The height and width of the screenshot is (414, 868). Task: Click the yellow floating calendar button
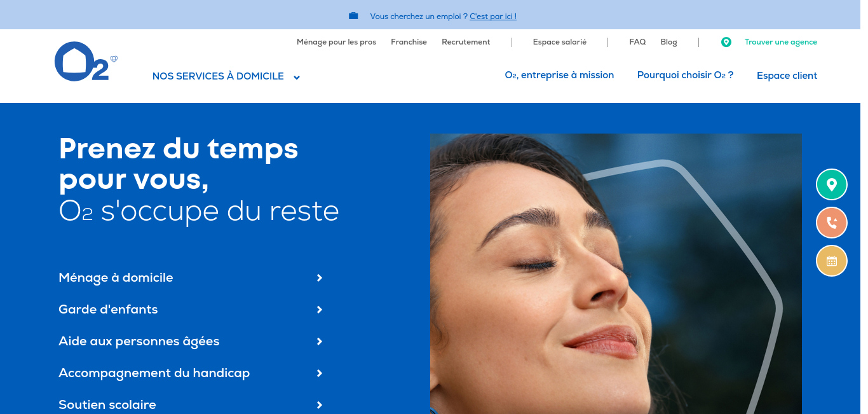tap(832, 261)
